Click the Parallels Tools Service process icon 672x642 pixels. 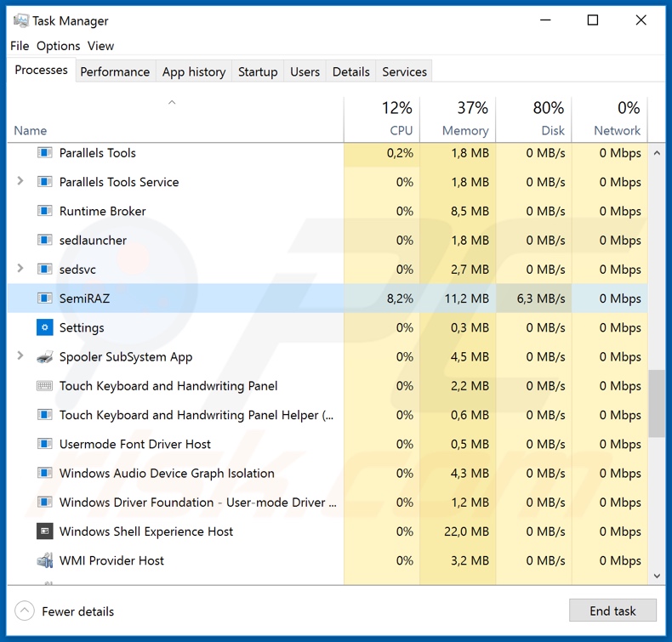[x=44, y=182]
